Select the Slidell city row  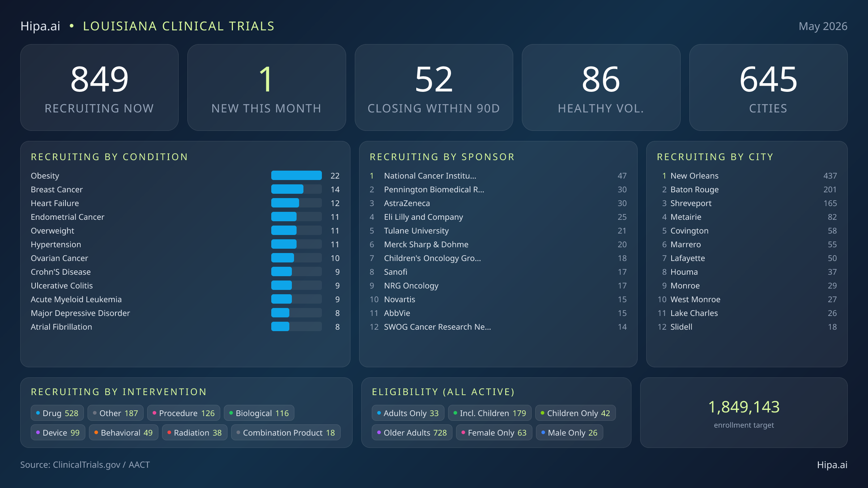tap(747, 327)
